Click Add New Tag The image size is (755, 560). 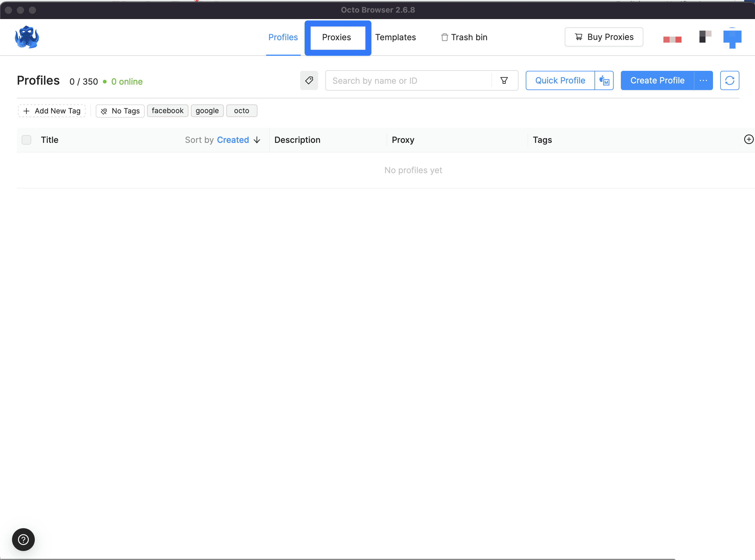[52, 111]
